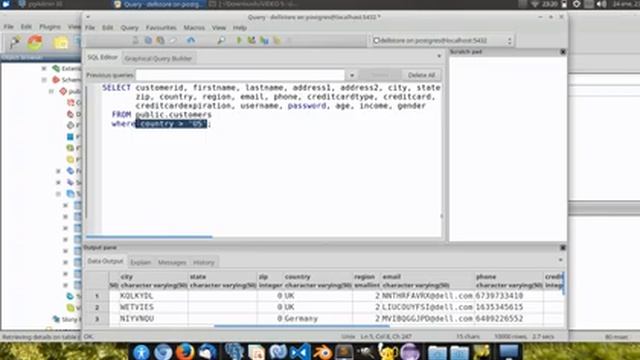This screenshot has width=640, height=360.
Task: Click the accessibility icon in dock
Action: tap(141, 352)
